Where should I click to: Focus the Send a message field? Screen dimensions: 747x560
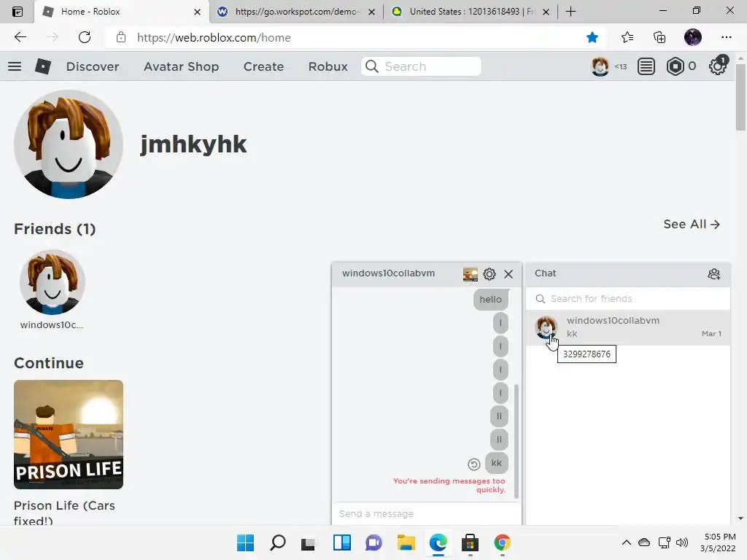click(426, 514)
